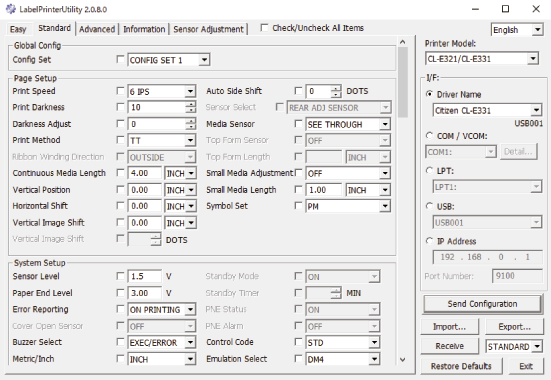This screenshot has width=551, height=380.
Task: Click the Import... button
Action: pyautogui.click(x=449, y=327)
